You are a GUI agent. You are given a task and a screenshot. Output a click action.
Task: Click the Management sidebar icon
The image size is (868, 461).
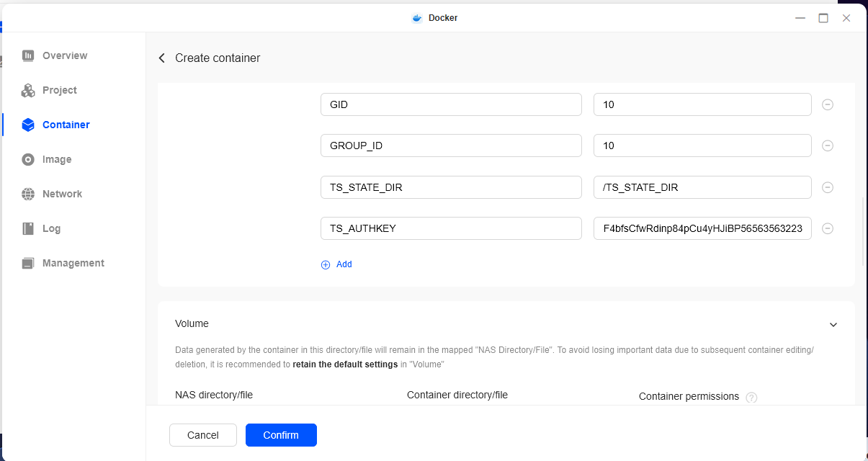point(29,262)
